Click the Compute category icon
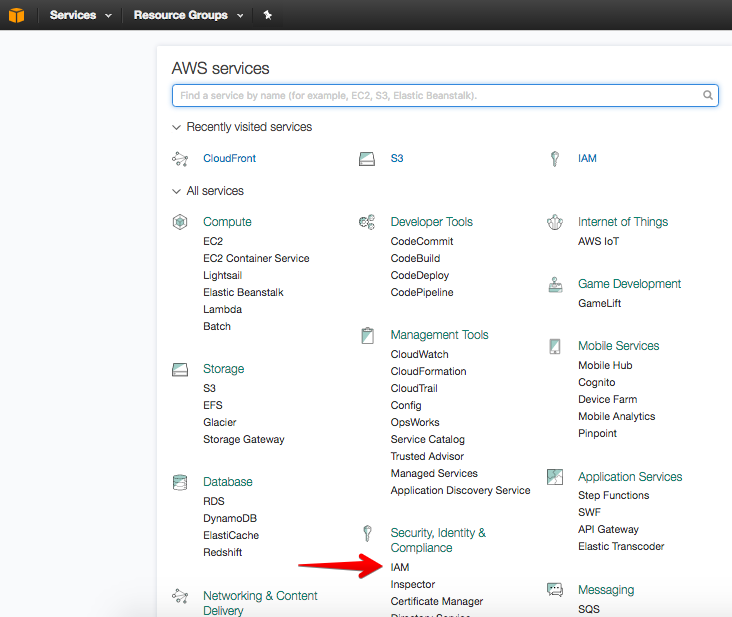This screenshot has height=617, width=732. pyautogui.click(x=180, y=222)
